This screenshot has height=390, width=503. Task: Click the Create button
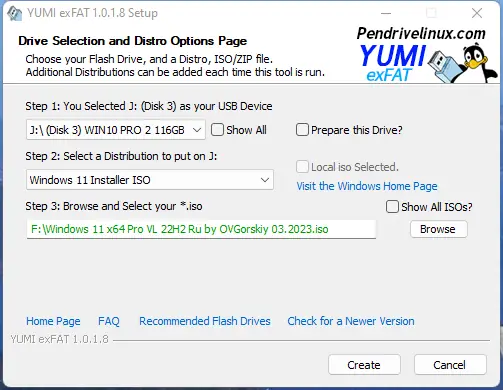click(364, 365)
